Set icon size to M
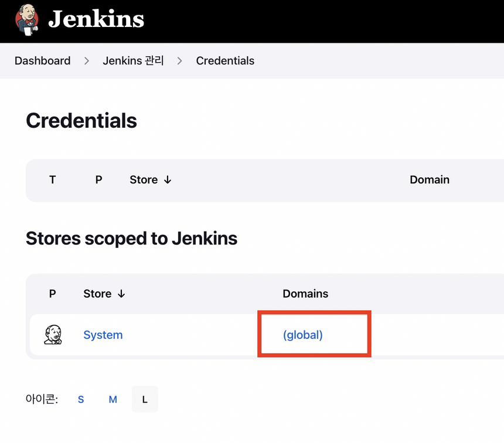The height and width of the screenshot is (443, 504). tap(113, 400)
